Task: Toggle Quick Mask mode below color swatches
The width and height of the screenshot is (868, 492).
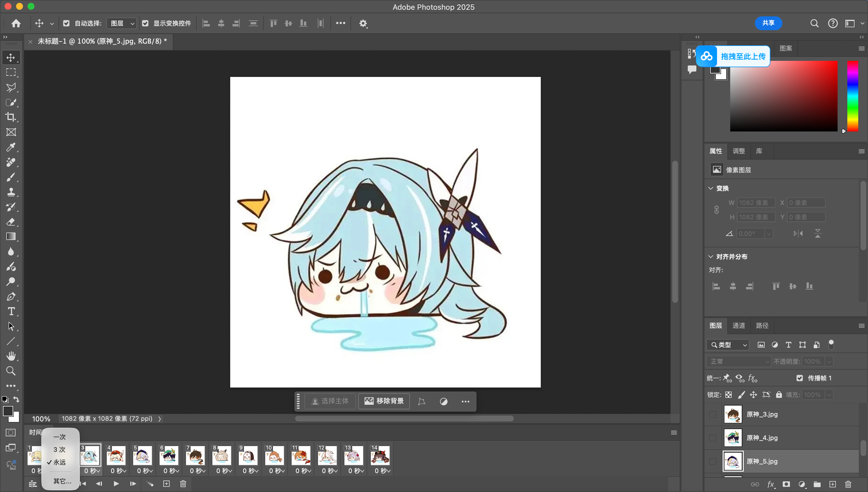Action: [x=11, y=433]
